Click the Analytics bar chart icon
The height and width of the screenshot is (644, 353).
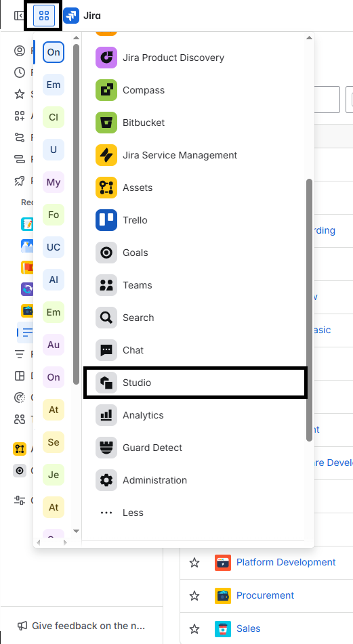point(106,415)
